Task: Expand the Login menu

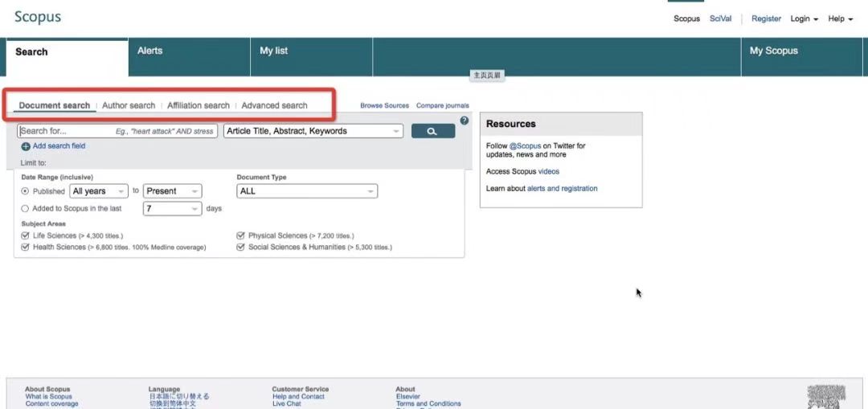Action: pyautogui.click(x=804, y=18)
